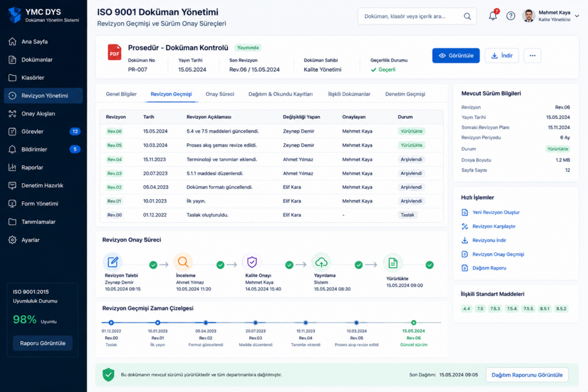
Task: Select the Rev.03 marker on the timeline
Action: click(256, 323)
